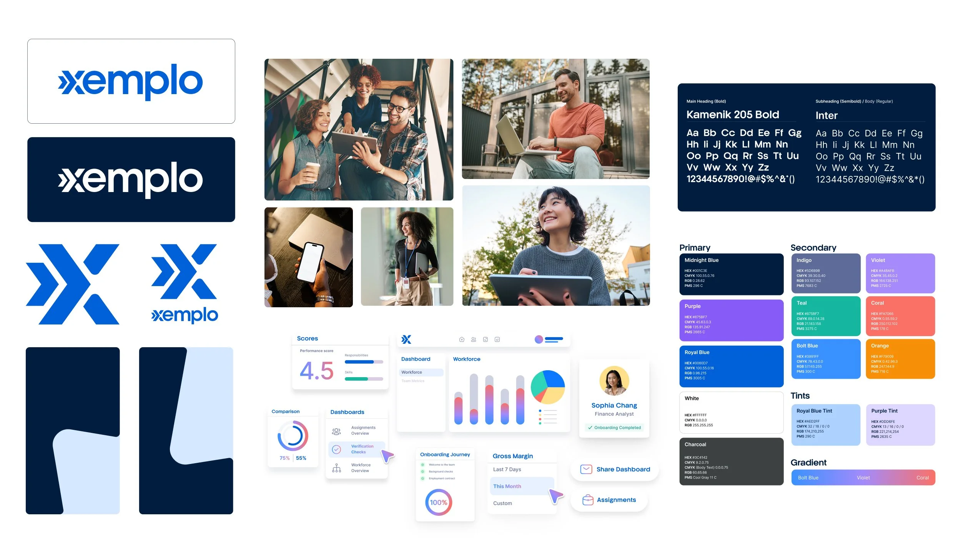Choose Custom range under Gross Margin

[502, 503]
